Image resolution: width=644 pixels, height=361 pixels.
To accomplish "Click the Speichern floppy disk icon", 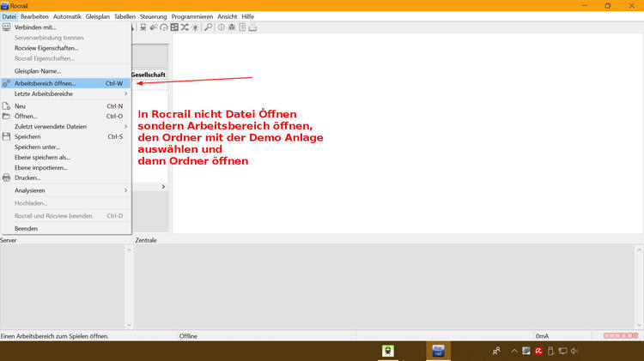I will coord(6,136).
